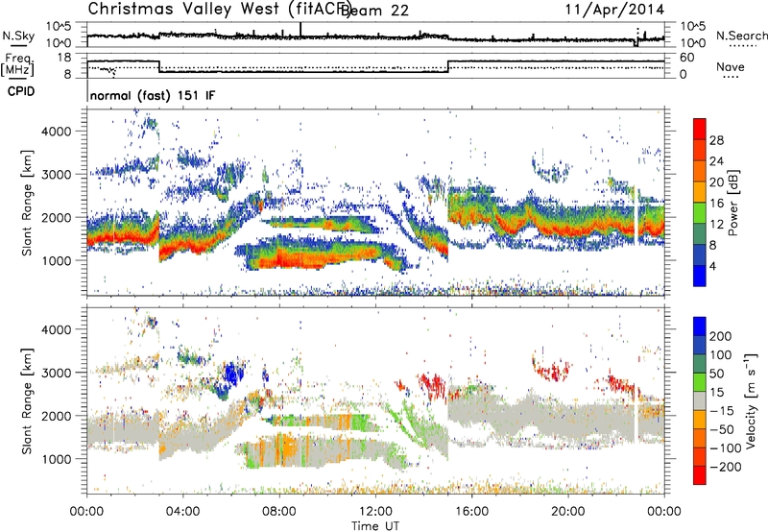The height and width of the screenshot is (532, 768).
Task: Click the "18" frequency axis tick
Action: coord(64,58)
